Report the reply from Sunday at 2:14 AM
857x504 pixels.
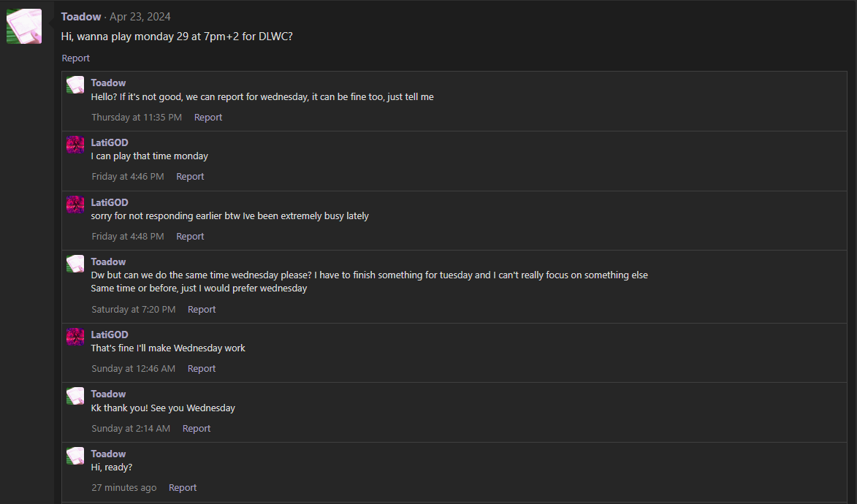[x=197, y=429]
